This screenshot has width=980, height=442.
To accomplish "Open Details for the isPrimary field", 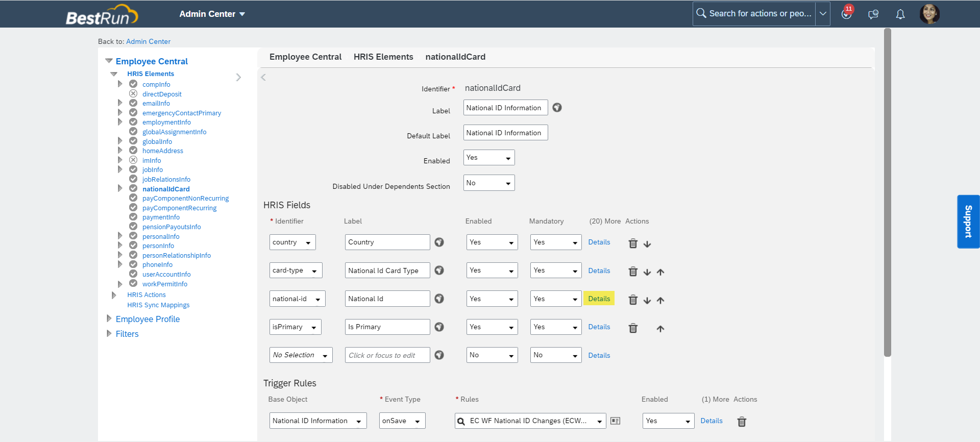I will pyautogui.click(x=599, y=327).
